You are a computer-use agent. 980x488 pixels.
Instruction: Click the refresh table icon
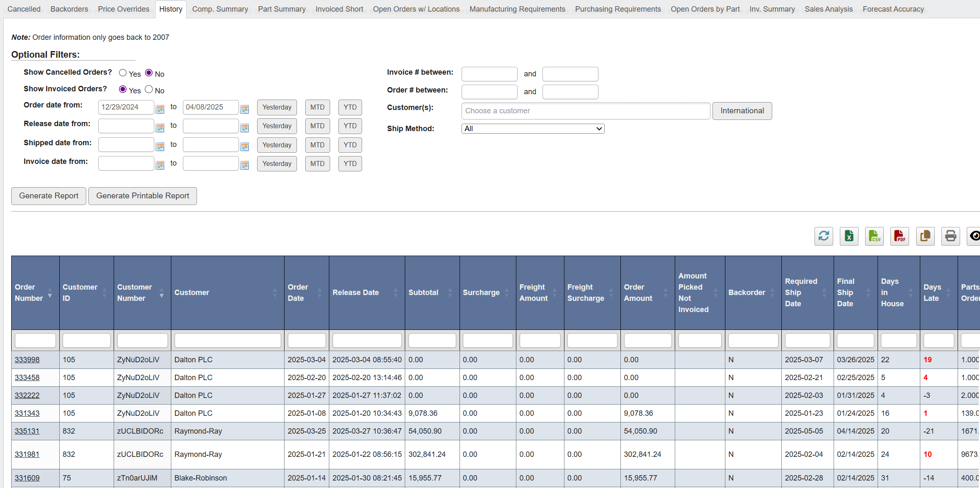click(x=823, y=236)
